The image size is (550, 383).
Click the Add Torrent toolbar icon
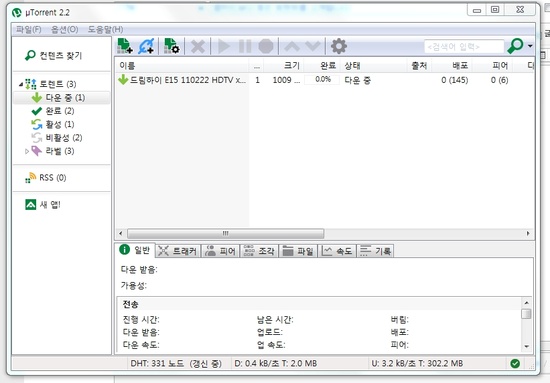(125, 46)
